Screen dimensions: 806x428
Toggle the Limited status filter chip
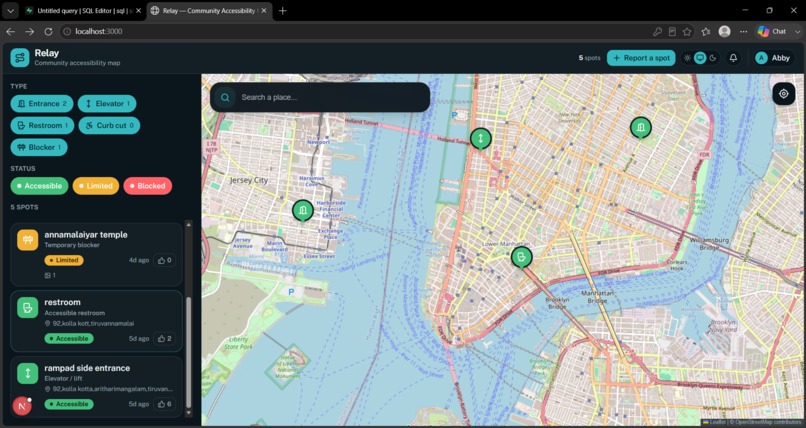click(96, 186)
